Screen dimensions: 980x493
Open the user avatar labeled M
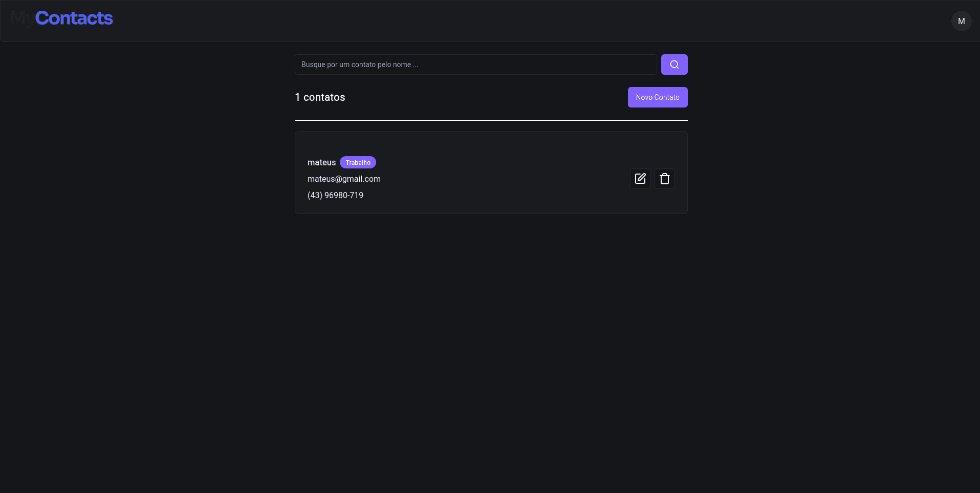click(961, 21)
